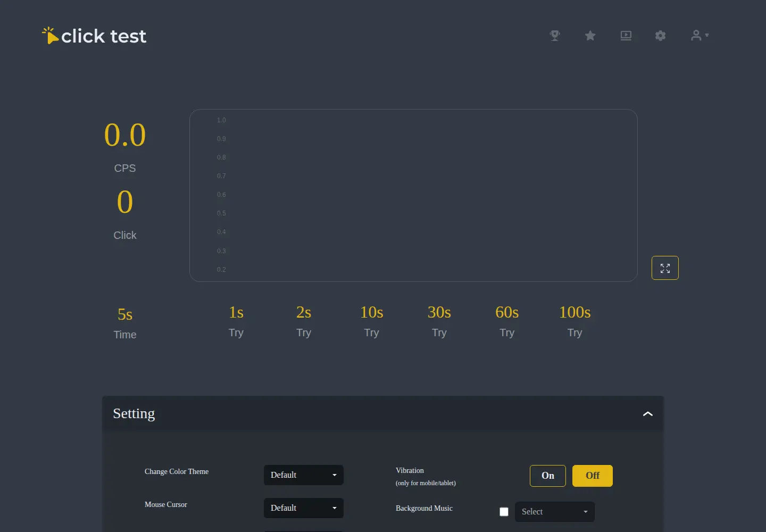
Task: Collapse the Setting panel chevron
Action: coord(647,414)
